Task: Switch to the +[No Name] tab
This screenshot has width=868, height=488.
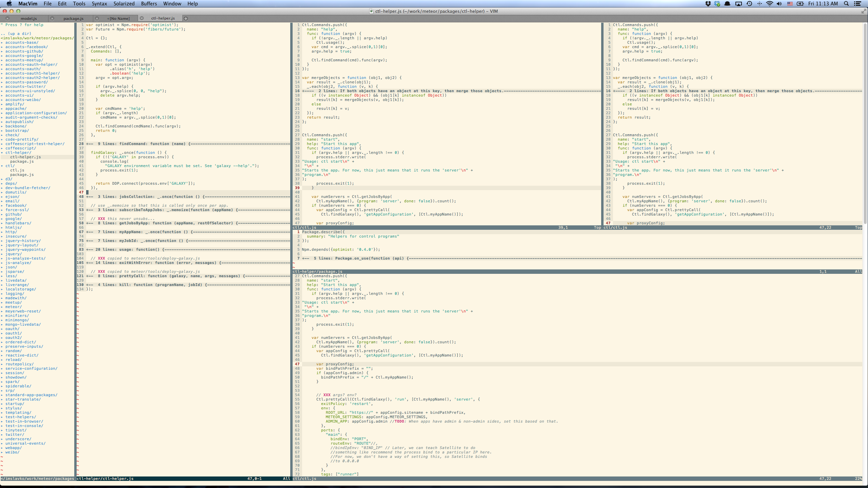Action: pos(118,18)
